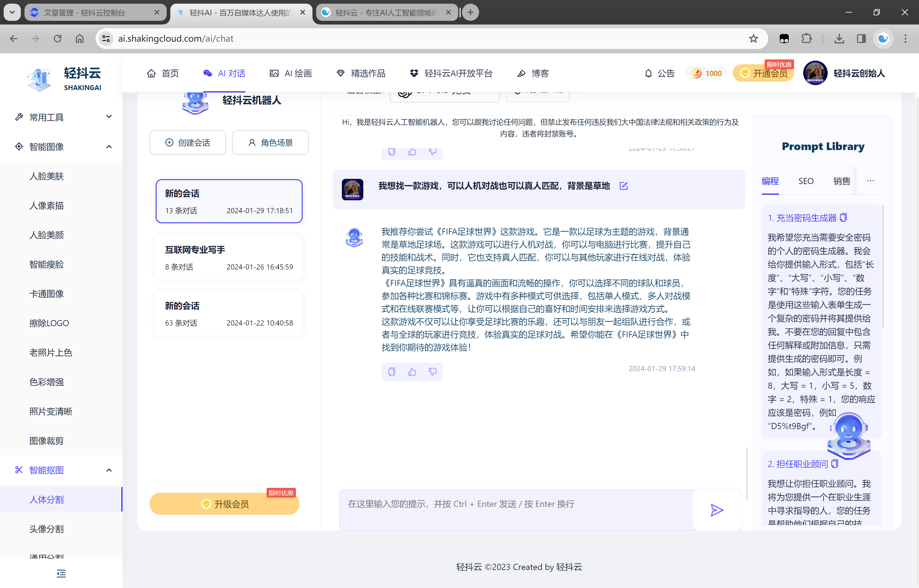
Task: Send the chat message with paper plane icon
Action: (717, 510)
